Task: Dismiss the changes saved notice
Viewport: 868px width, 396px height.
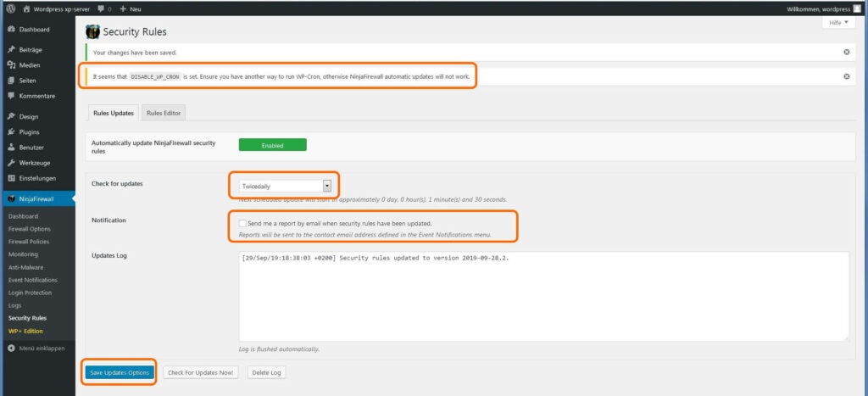Action: pyautogui.click(x=847, y=52)
